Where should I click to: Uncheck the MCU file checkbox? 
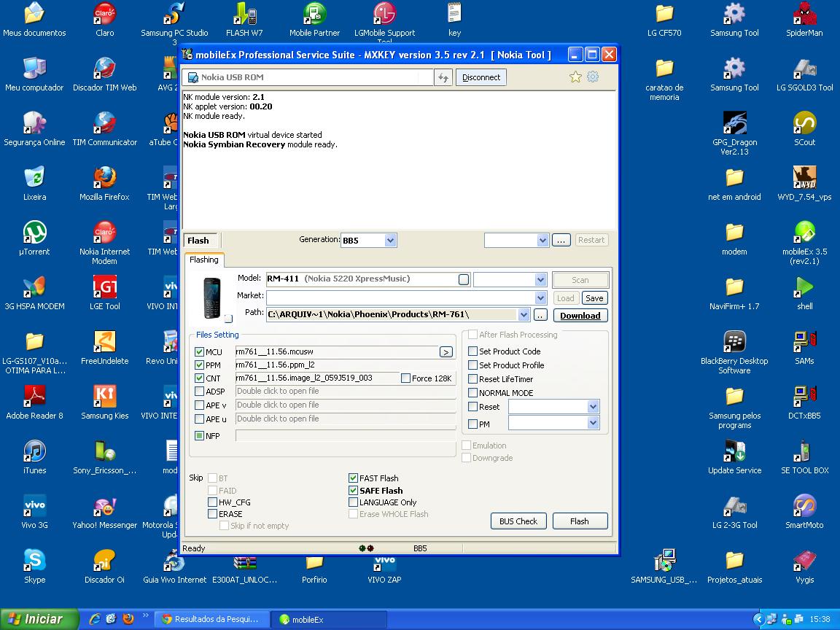pyautogui.click(x=200, y=352)
